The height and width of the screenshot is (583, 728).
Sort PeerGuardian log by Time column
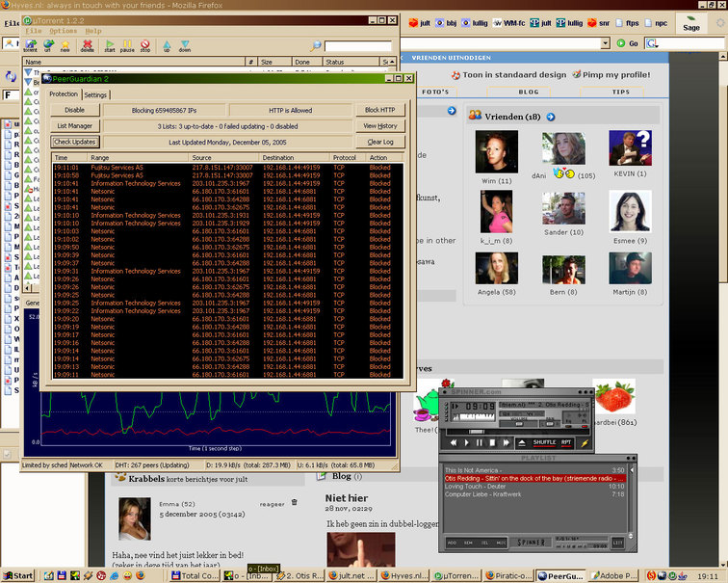pyautogui.click(x=69, y=157)
